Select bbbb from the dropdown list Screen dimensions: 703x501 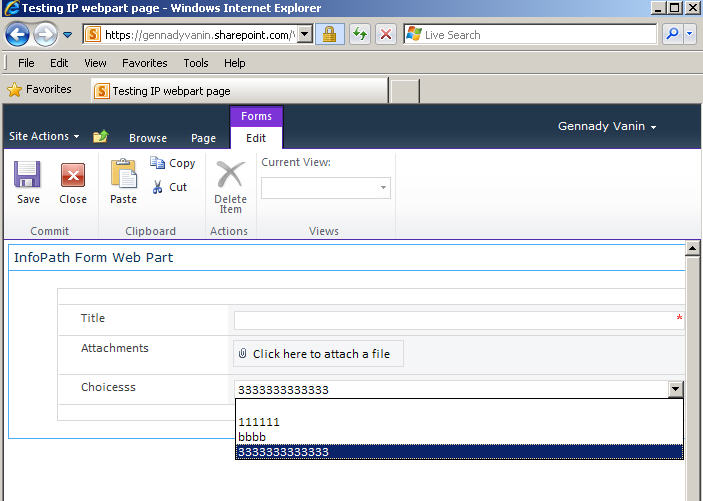tap(459, 437)
